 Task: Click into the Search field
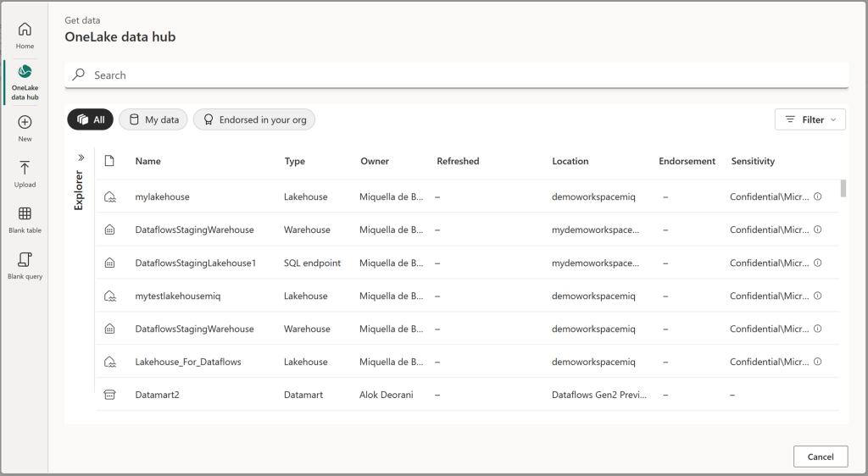[x=457, y=75]
